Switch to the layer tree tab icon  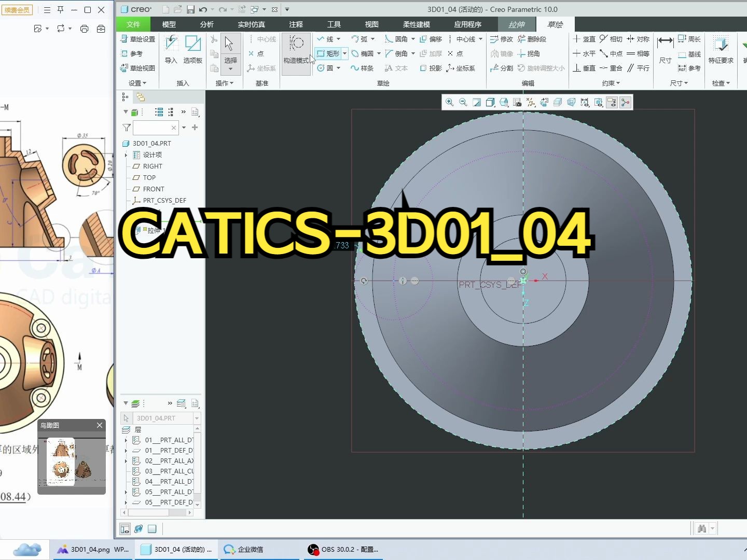coord(141,97)
